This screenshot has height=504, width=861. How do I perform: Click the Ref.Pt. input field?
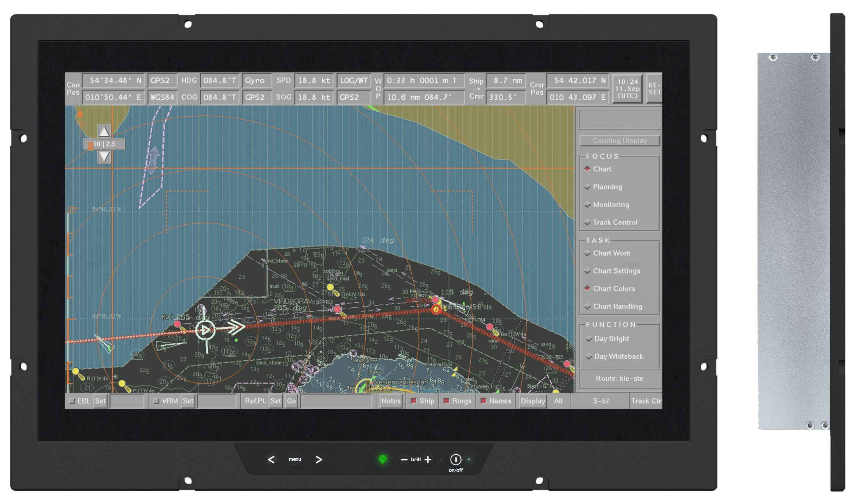(336, 401)
